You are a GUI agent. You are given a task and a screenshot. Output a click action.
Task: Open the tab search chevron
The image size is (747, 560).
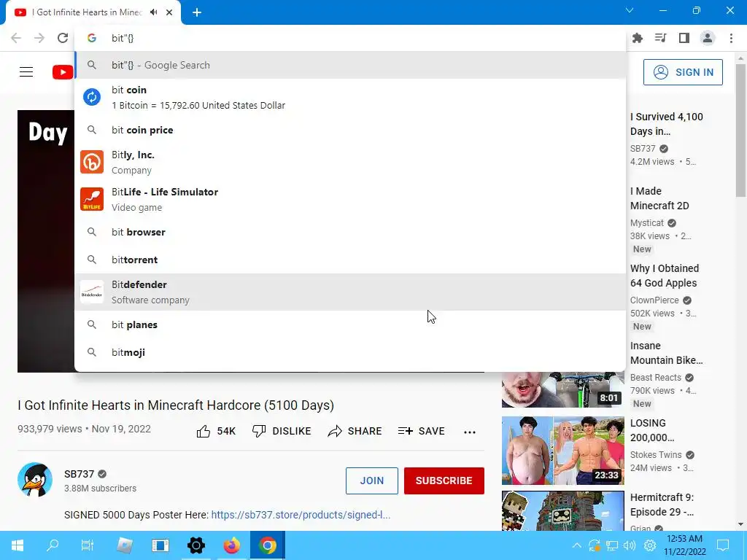point(630,10)
